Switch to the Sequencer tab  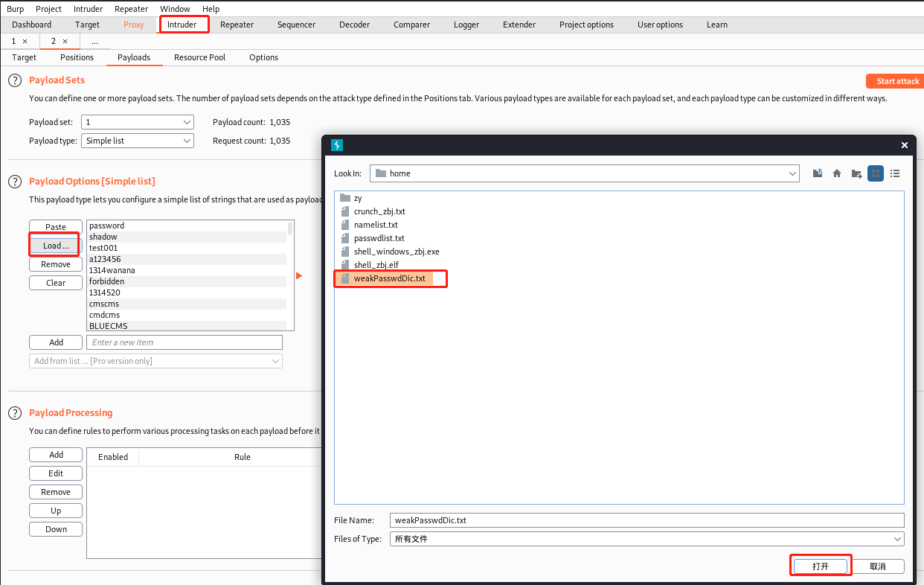pos(296,25)
